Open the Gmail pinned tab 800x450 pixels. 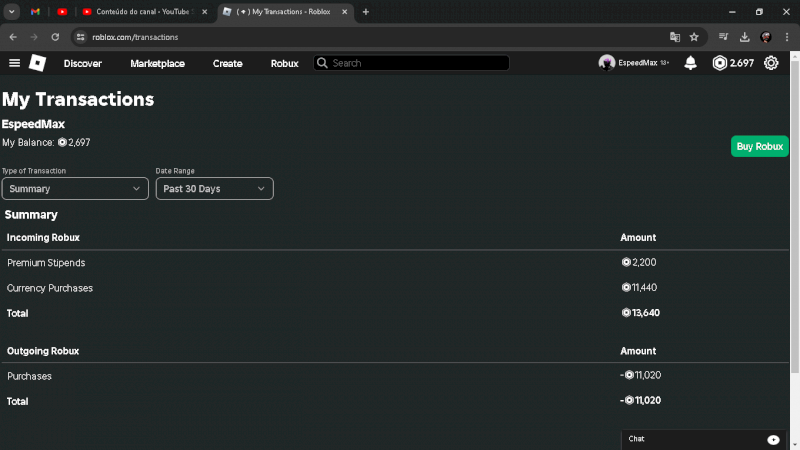pyautogui.click(x=35, y=12)
